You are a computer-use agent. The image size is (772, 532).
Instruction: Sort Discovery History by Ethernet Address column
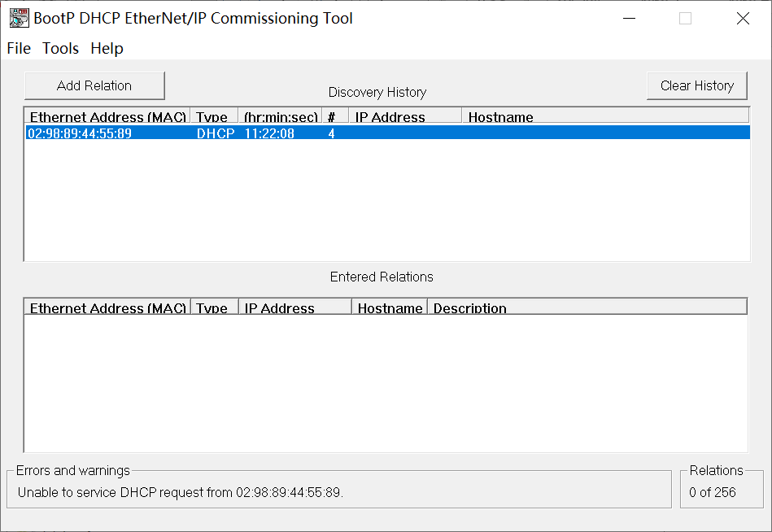107,117
